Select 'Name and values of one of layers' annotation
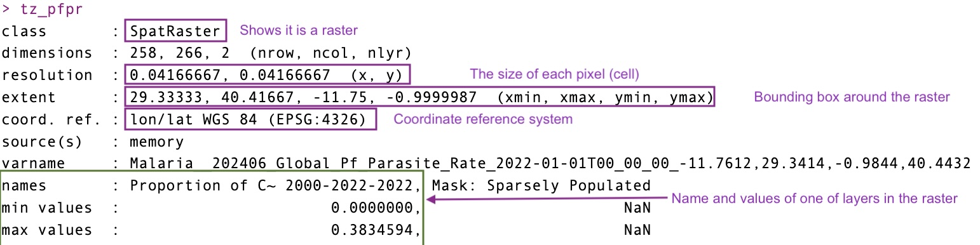This screenshot has height=245, width=980. (814, 199)
